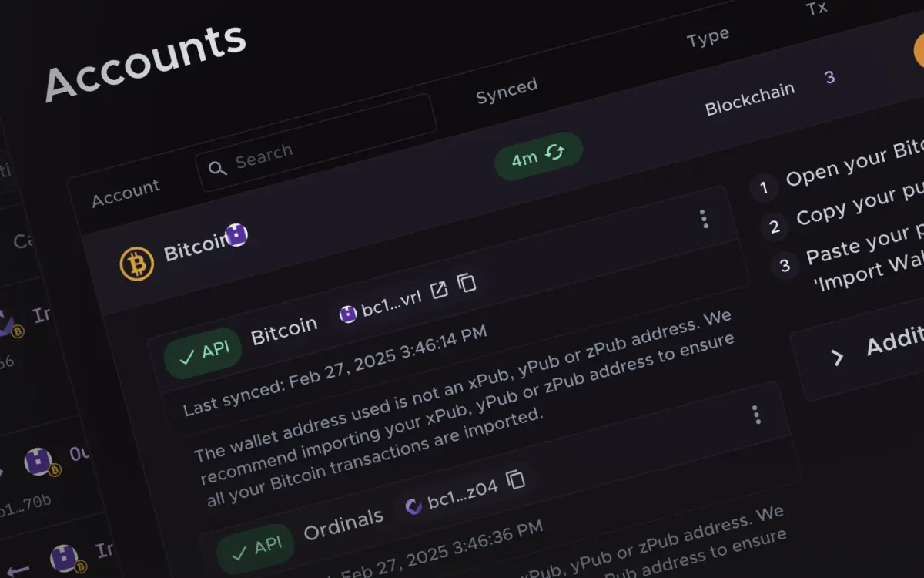Click purple wallet icon beside bc1...vrl
924x578 pixels.
click(348, 314)
